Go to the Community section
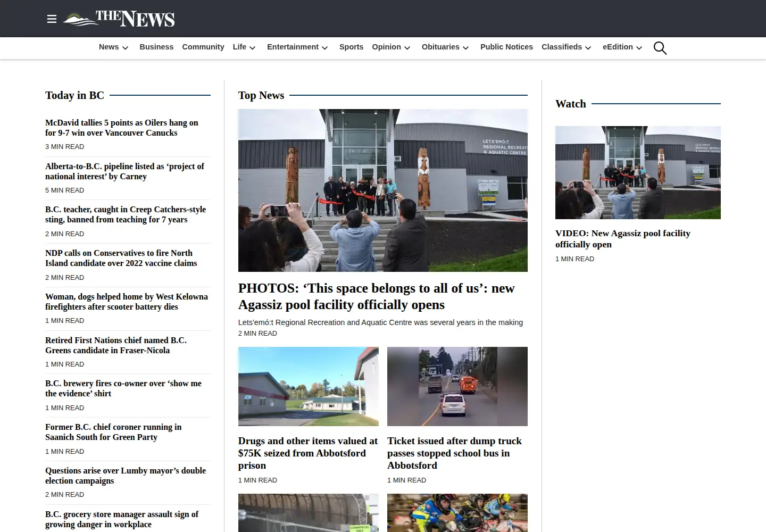 click(203, 47)
